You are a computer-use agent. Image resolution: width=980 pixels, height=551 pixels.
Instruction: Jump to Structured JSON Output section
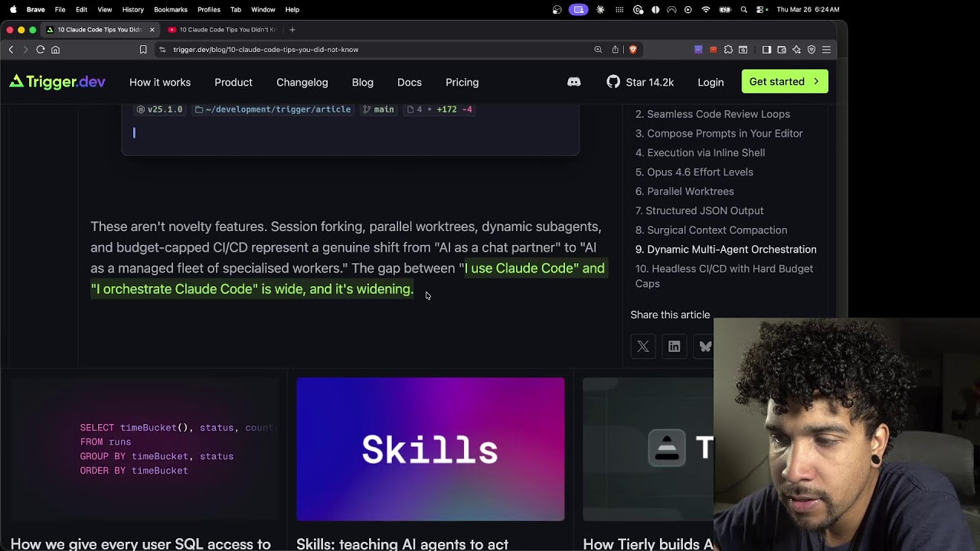tap(700, 210)
